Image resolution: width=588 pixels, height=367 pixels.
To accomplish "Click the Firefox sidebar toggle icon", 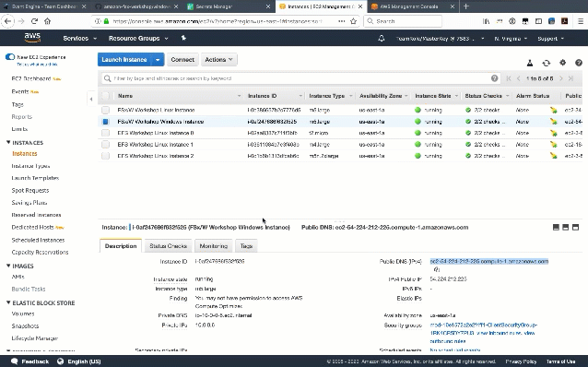I will click(538, 21).
